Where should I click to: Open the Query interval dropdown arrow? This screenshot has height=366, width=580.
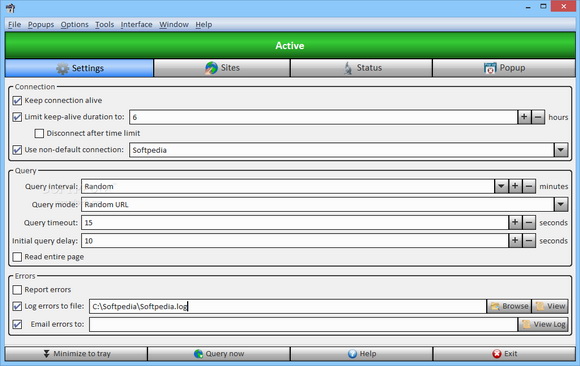pyautogui.click(x=501, y=186)
